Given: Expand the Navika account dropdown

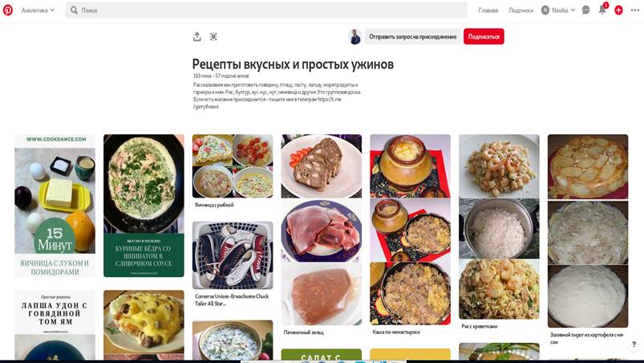Looking at the screenshot, I should coord(558,10).
